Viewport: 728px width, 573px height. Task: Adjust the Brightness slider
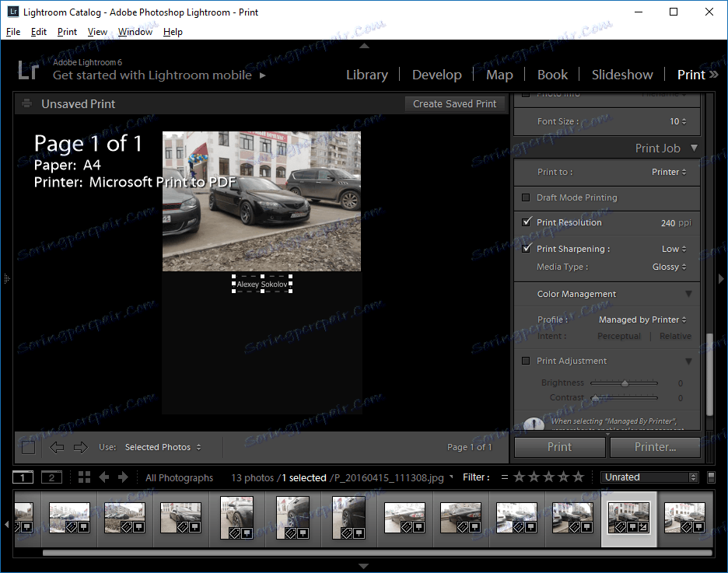[625, 383]
